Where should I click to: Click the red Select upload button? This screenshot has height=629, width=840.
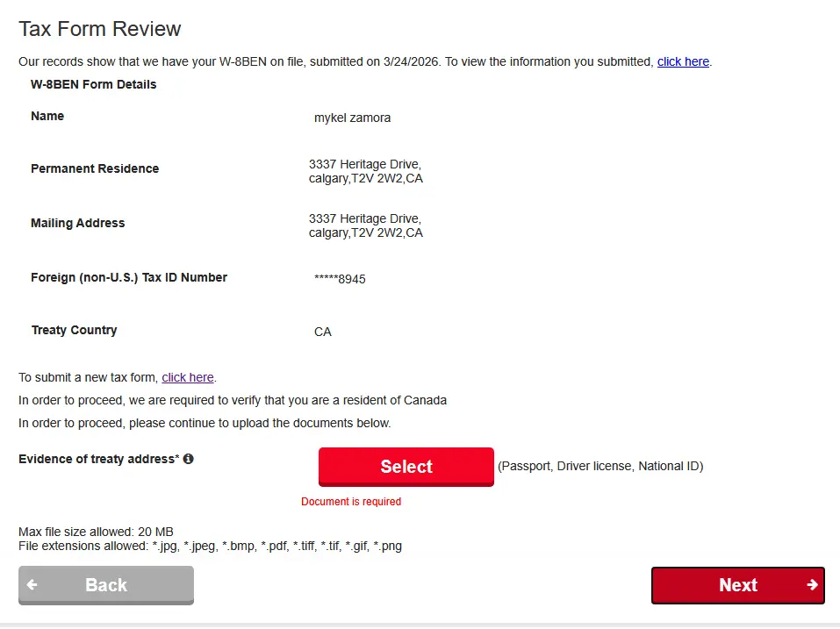pos(406,467)
